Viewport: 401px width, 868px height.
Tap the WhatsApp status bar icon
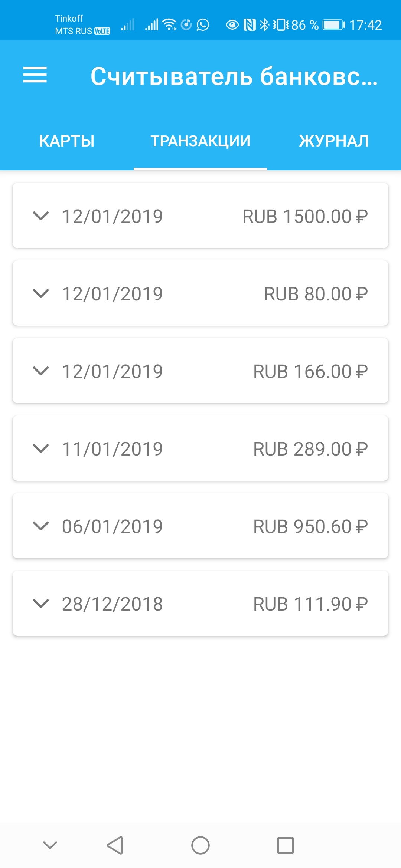pos(203,25)
